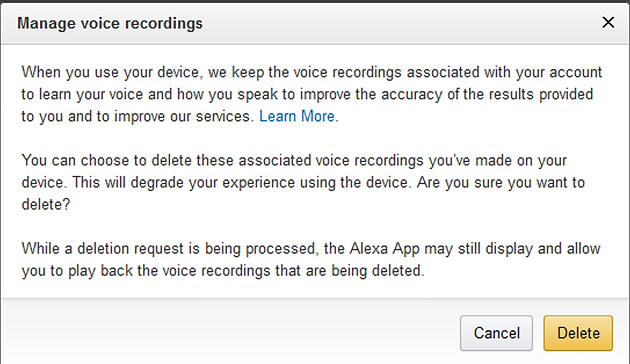Cancel the voice recordings deletion
Viewport: 630px width, 364px height.
pyautogui.click(x=496, y=333)
